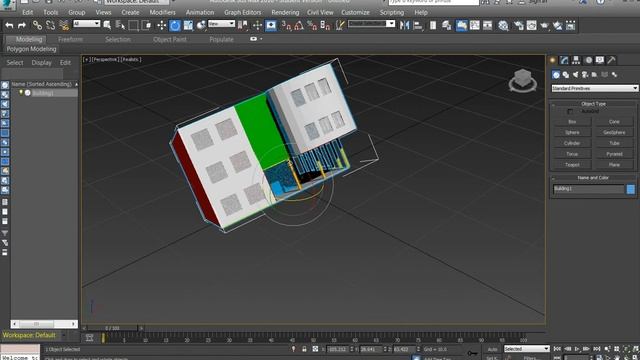Switch to the Modeling ribbon tab
The height and width of the screenshot is (360, 640).
[29, 40]
